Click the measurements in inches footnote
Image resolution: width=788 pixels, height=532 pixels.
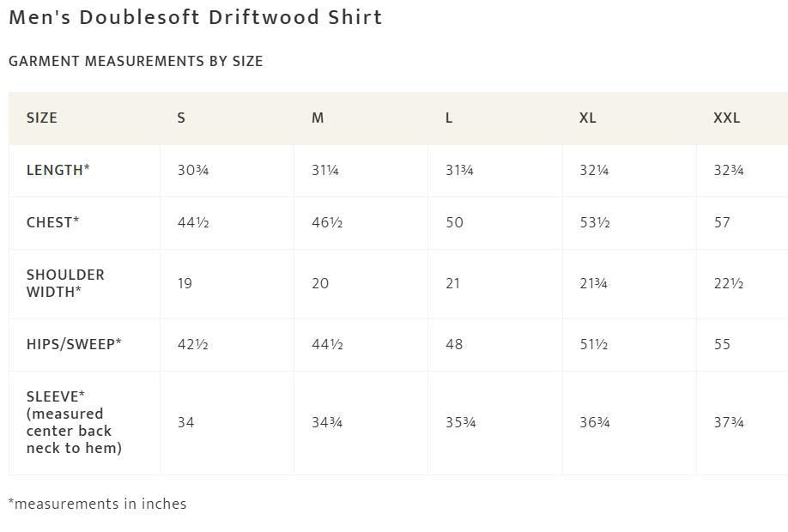click(x=98, y=504)
